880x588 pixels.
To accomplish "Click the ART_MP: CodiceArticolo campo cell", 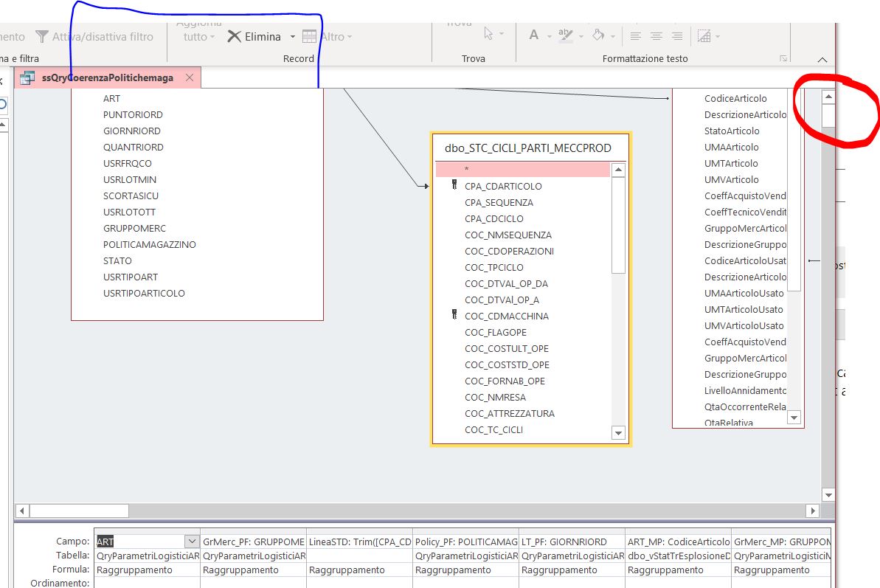I will pyautogui.click(x=679, y=542).
